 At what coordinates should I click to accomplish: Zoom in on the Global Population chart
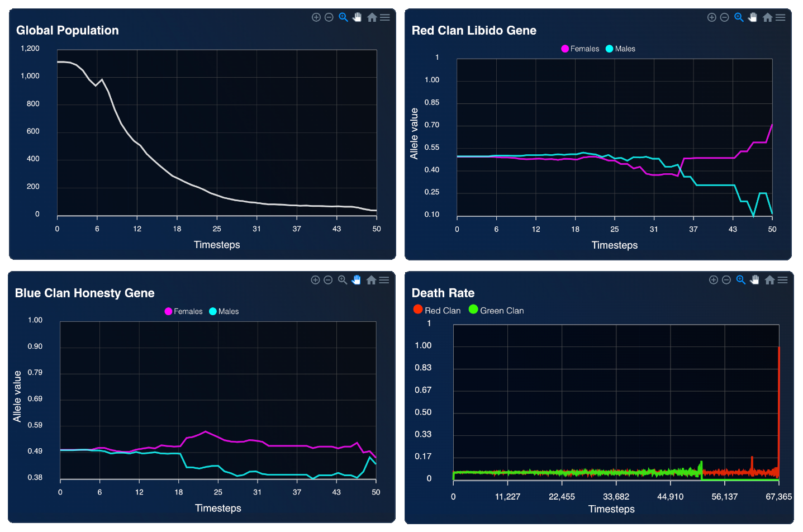tap(316, 17)
